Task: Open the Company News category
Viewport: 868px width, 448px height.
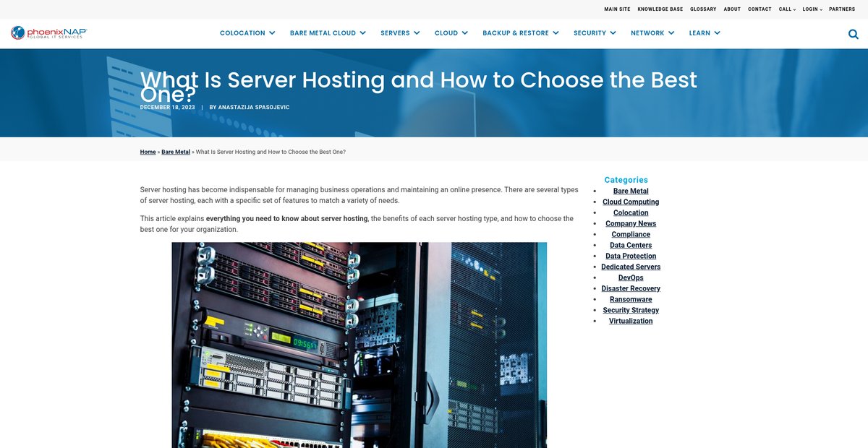Action: click(x=631, y=223)
